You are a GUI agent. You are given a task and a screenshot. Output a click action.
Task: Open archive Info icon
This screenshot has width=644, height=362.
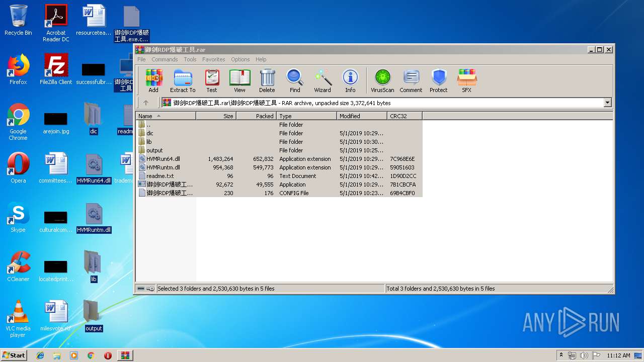point(350,81)
